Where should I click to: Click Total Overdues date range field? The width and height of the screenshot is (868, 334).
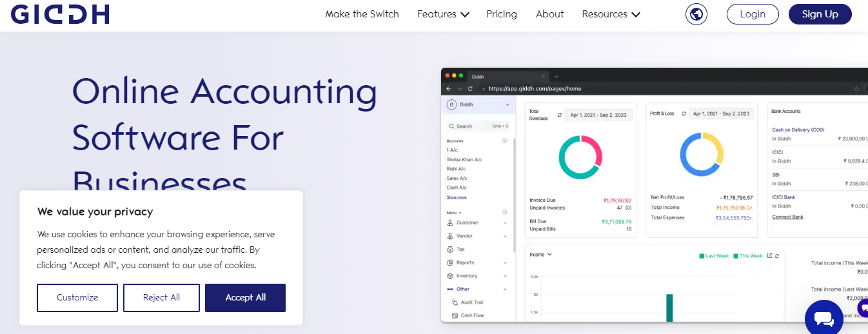pos(599,114)
